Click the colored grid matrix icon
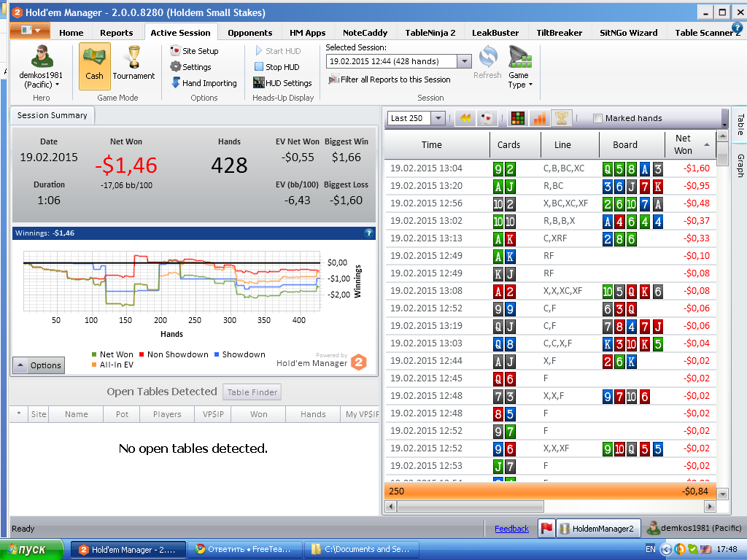The height and width of the screenshot is (560, 747). [517, 118]
